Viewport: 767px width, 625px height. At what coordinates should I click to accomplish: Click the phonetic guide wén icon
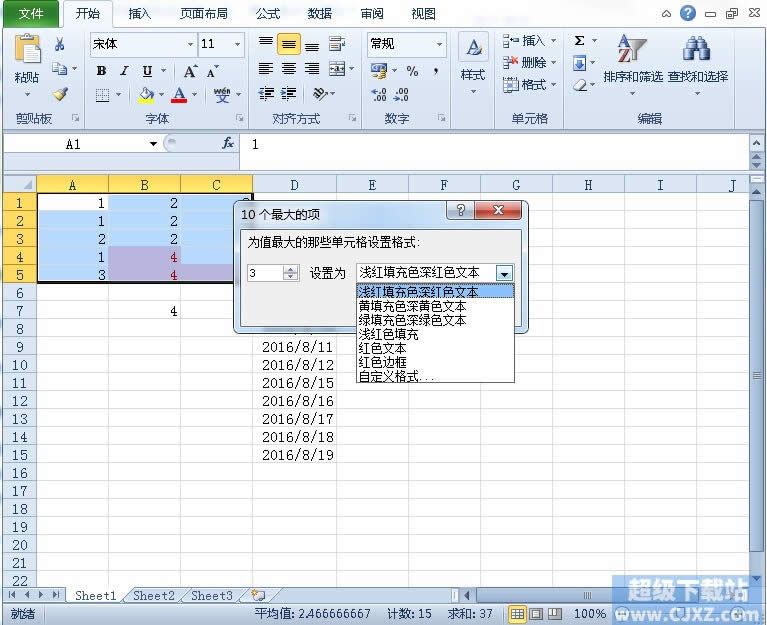click(x=222, y=94)
